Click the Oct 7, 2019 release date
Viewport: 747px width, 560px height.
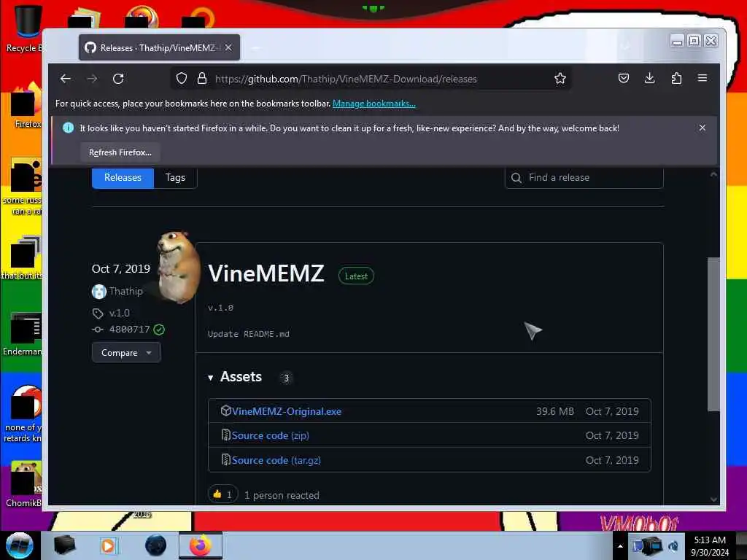(x=121, y=269)
